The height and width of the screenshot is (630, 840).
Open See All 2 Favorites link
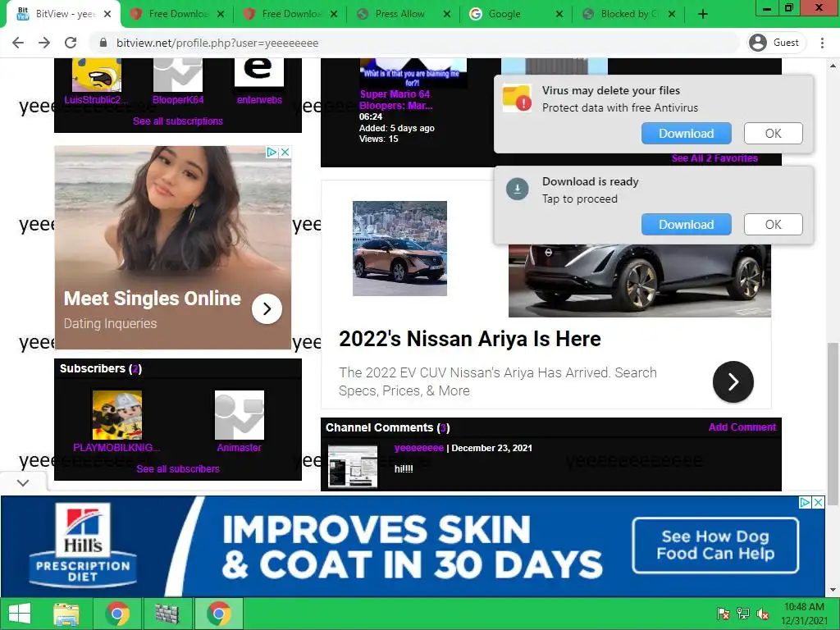click(714, 158)
